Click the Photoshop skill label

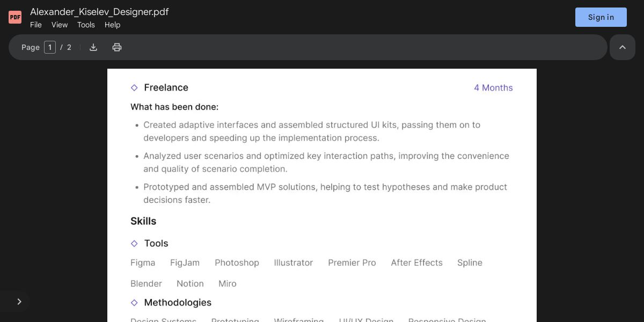pos(237,262)
